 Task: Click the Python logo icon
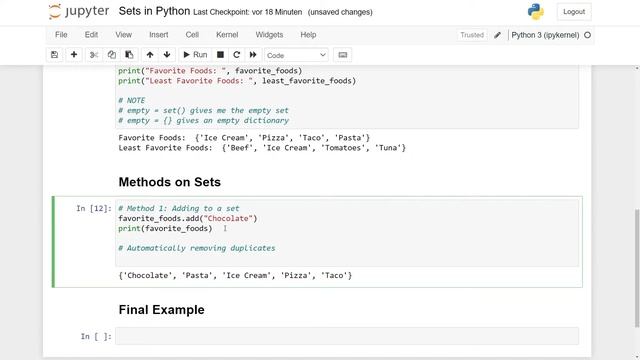(x=536, y=11)
